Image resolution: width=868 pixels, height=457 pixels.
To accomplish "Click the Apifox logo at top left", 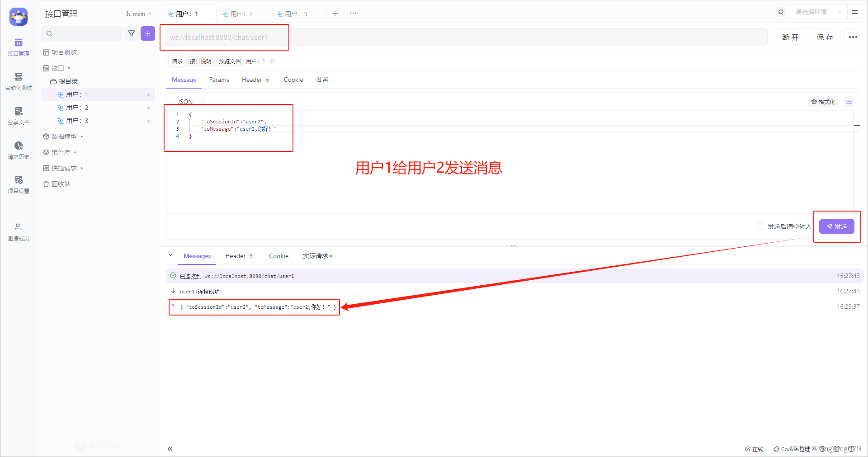I will pyautogui.click(x=19, y=17).
